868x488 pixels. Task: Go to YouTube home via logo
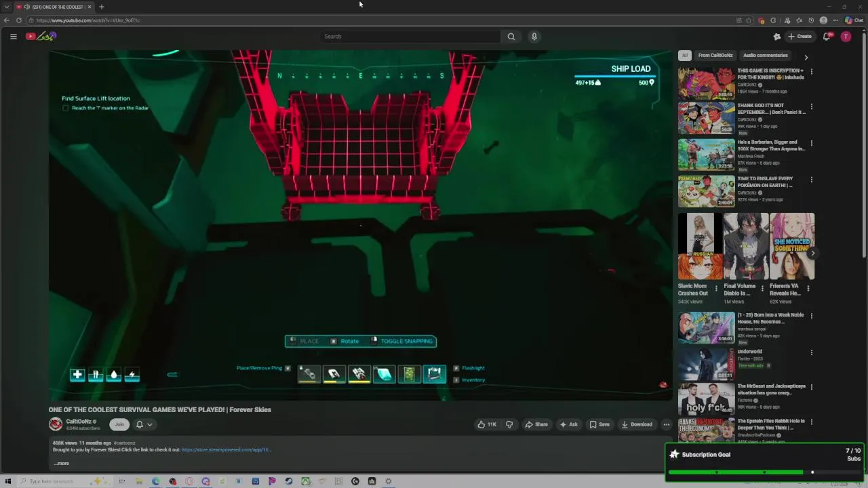(41, 37)
